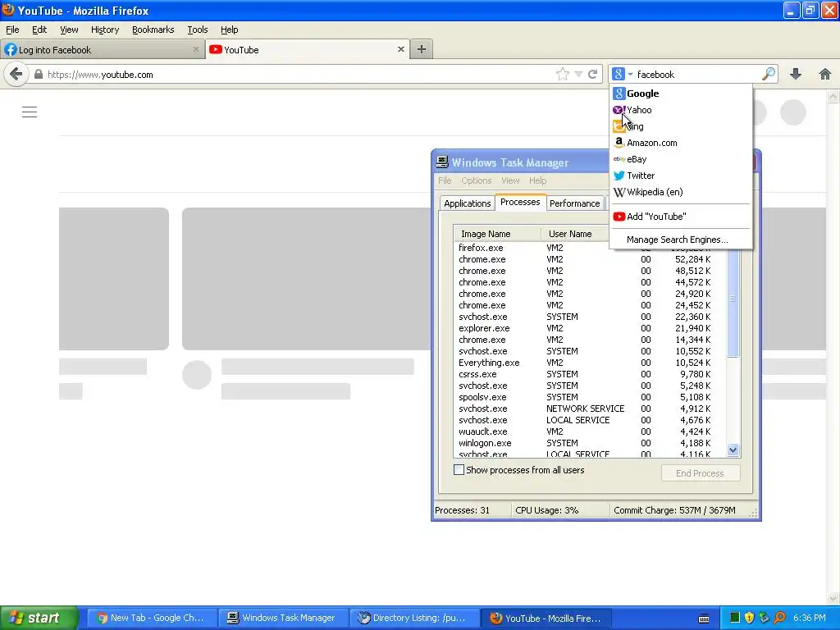Image resolution: width=840 pixels, height=630 pixels.
Task: Click the process list scroll-down arrow
Action: click(x=733, y=450)
